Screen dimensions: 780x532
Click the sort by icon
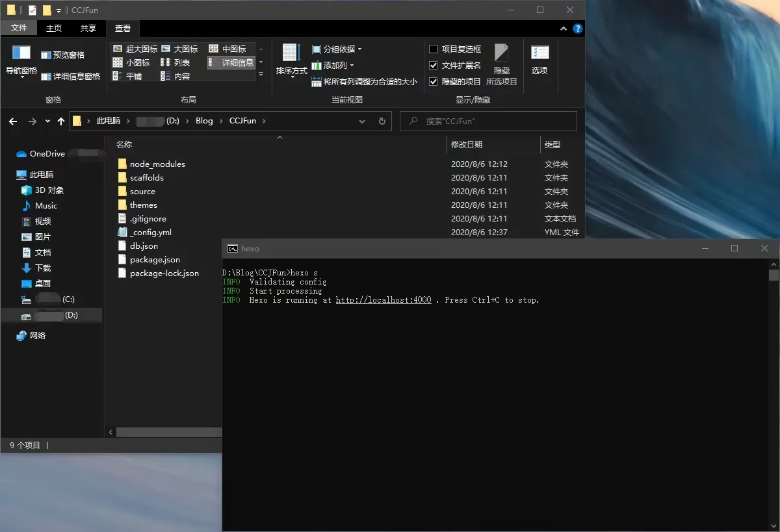(x=291, y=53)
